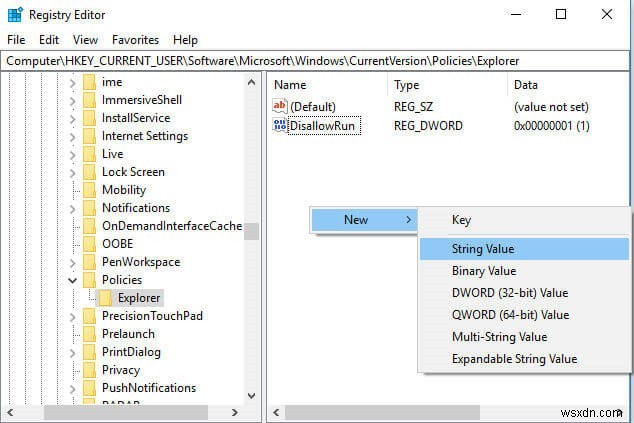634x423 pixels.
Task: Click the Mobility folder icon
Action: (90, 190)
